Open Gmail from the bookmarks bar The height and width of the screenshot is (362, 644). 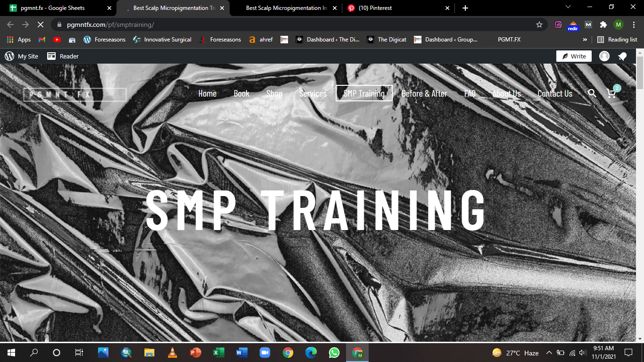point(41,40)
